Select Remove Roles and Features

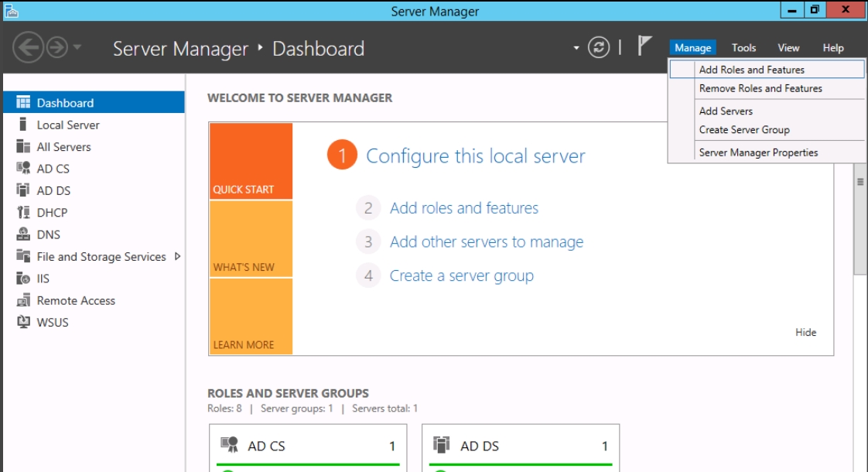coord(760,89)
